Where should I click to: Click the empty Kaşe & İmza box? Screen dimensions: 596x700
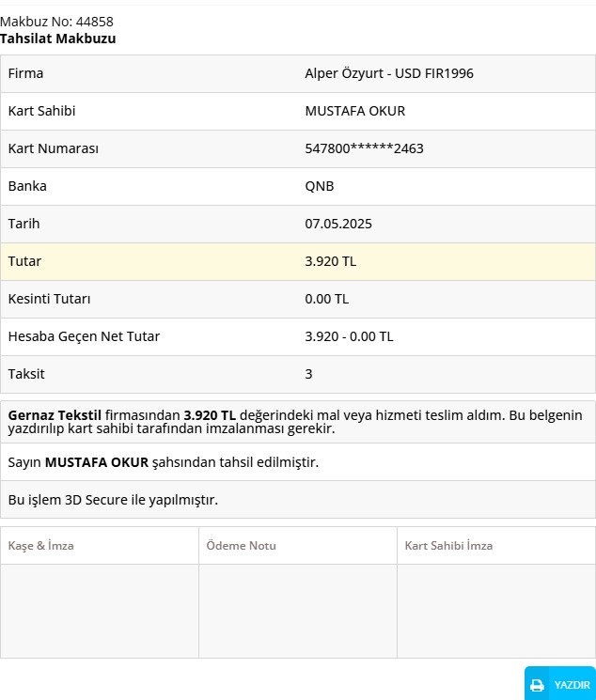100,610
